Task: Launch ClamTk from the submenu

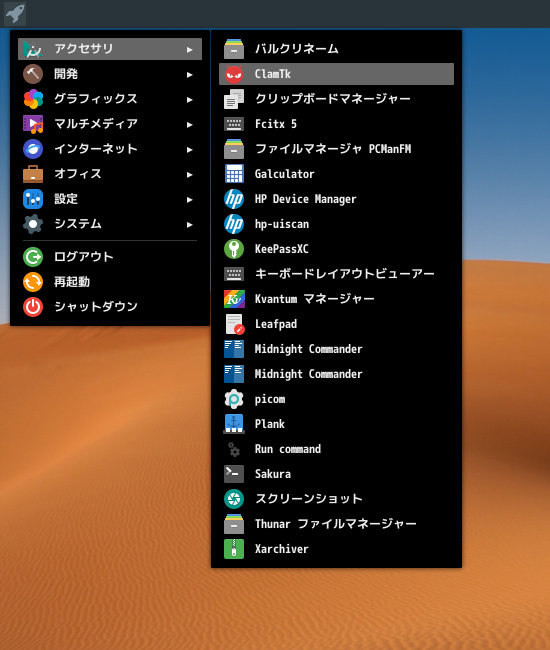Action: [336, 74]
